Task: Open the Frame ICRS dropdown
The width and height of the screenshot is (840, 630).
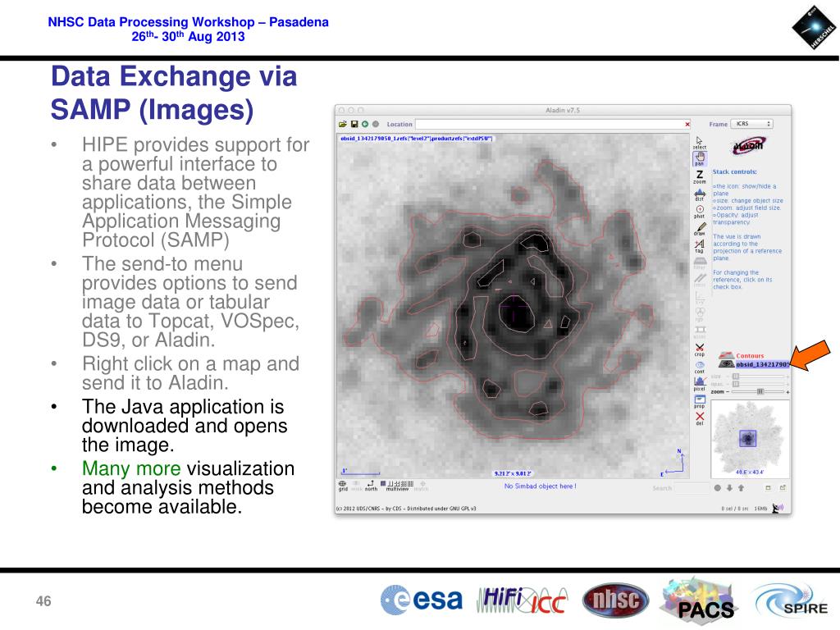Action: pyautogui.click(x=753, y=124)
